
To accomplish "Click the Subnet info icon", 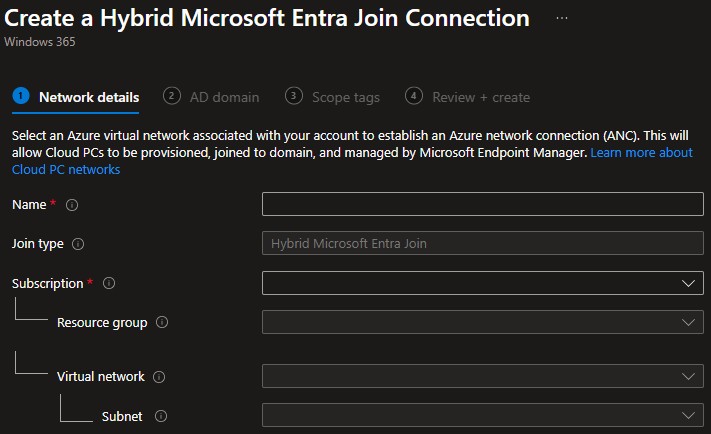I will tap(160, 416).
